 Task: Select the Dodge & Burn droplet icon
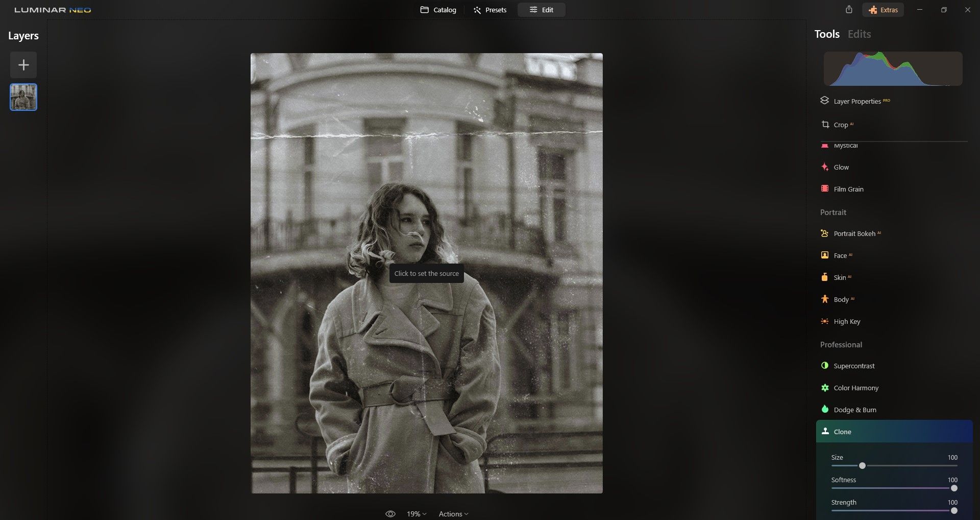click(x=825, y=409)
